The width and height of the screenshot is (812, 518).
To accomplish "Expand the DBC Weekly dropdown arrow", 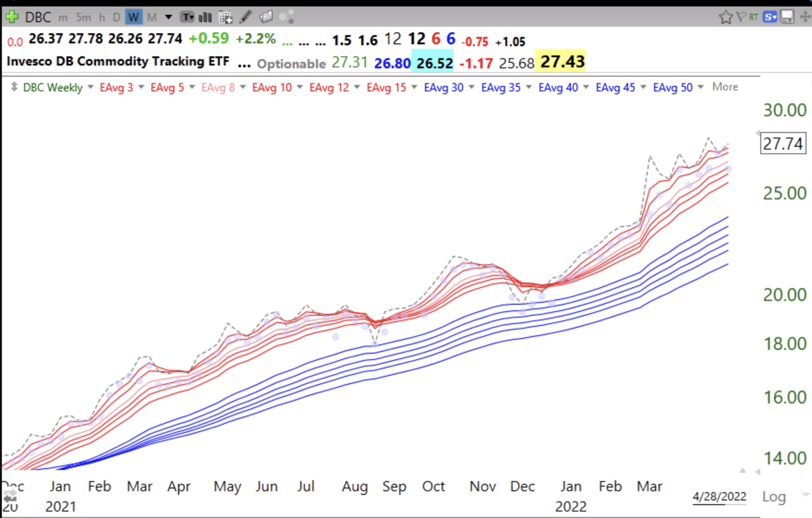I will 91,87.
